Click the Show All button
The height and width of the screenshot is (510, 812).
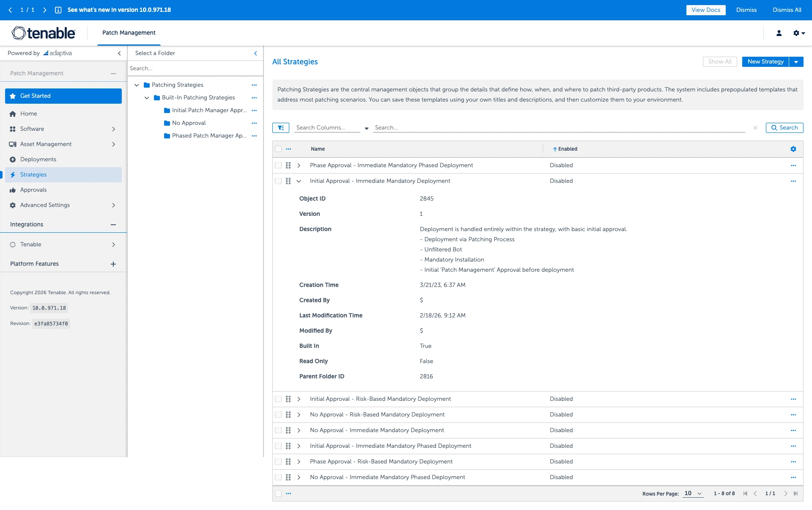tap(720, 61)
